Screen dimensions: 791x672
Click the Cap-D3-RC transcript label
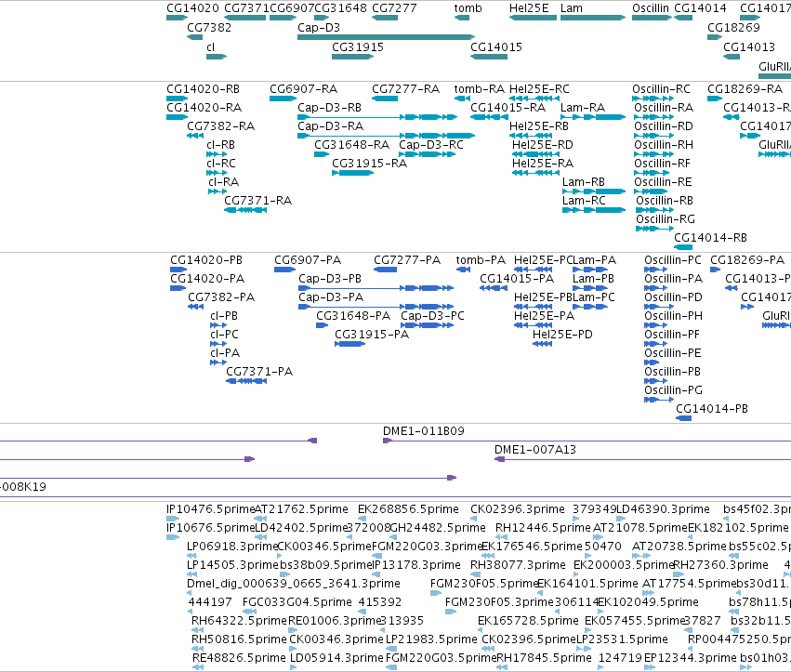click(x=430, y=145)
